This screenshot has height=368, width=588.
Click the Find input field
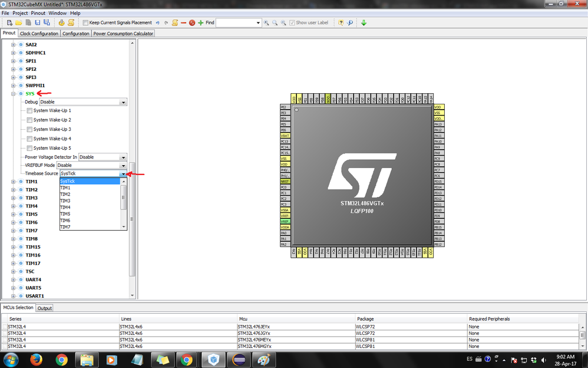coord(236,22)
